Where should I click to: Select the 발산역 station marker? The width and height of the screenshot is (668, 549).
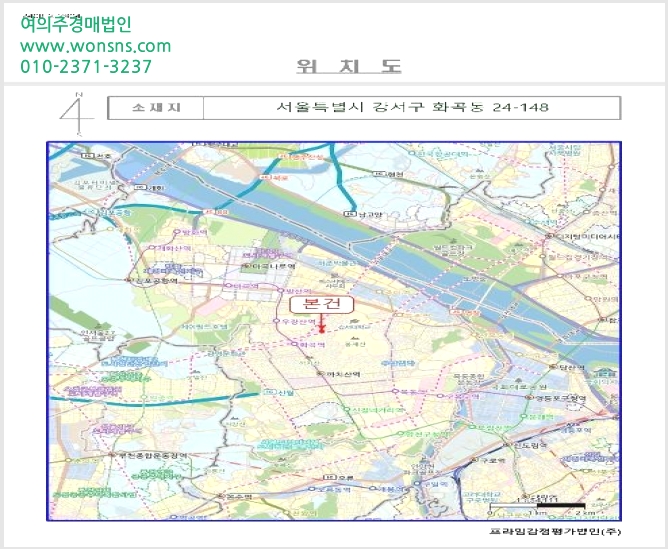pos(280,290)
